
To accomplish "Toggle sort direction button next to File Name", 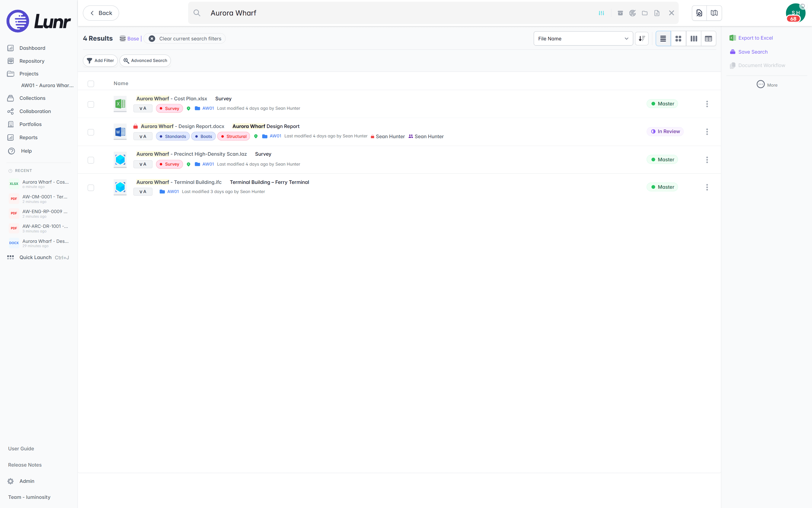I will click(641, 39).
